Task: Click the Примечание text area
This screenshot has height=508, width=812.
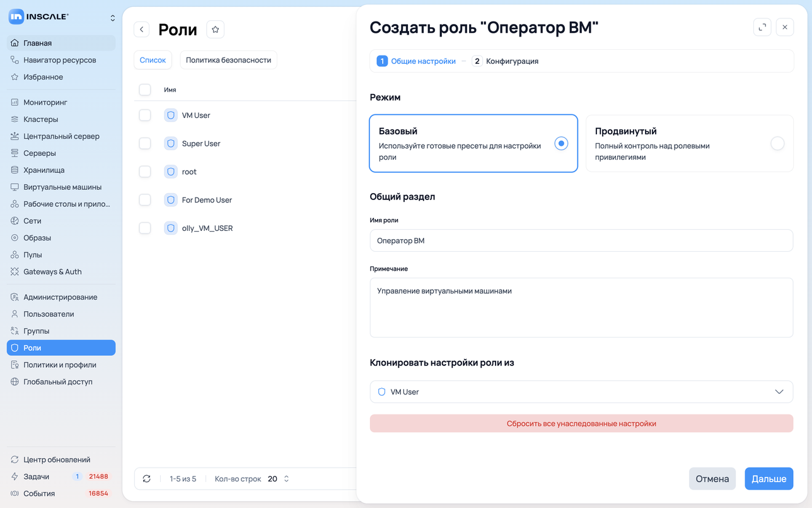Action: [x=581, y=307]
